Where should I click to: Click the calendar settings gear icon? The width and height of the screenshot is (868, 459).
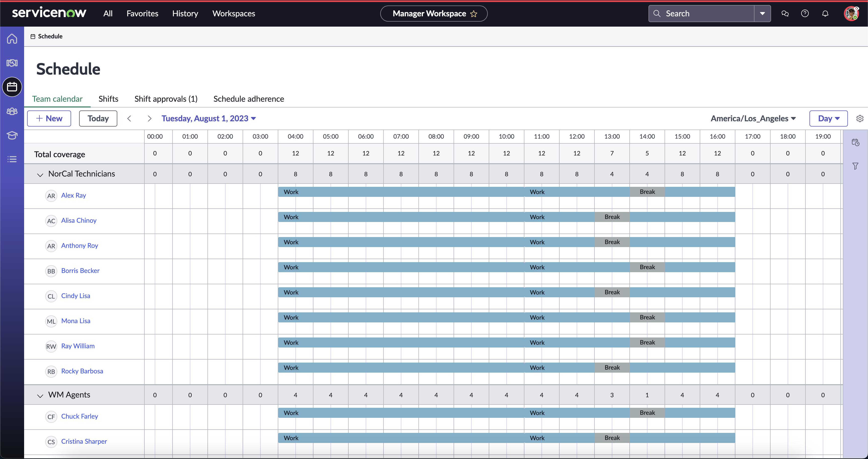click(859, 119)
